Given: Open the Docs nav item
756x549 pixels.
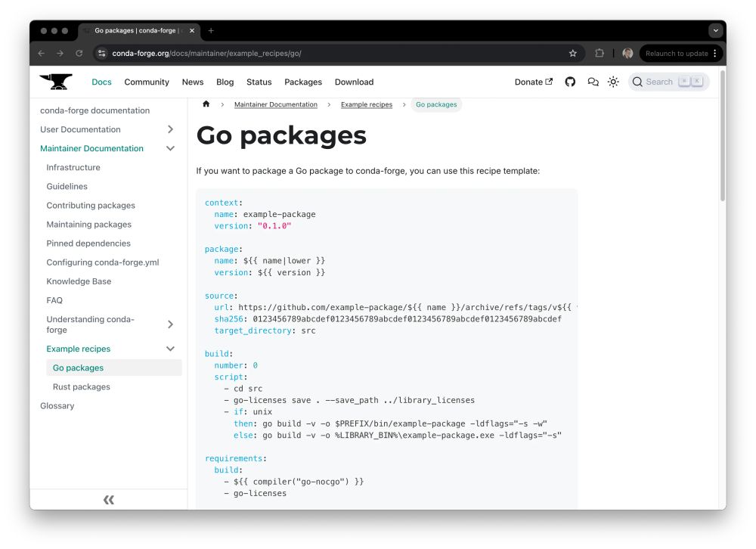Looking at the screenshot, I should pos(101,82).
